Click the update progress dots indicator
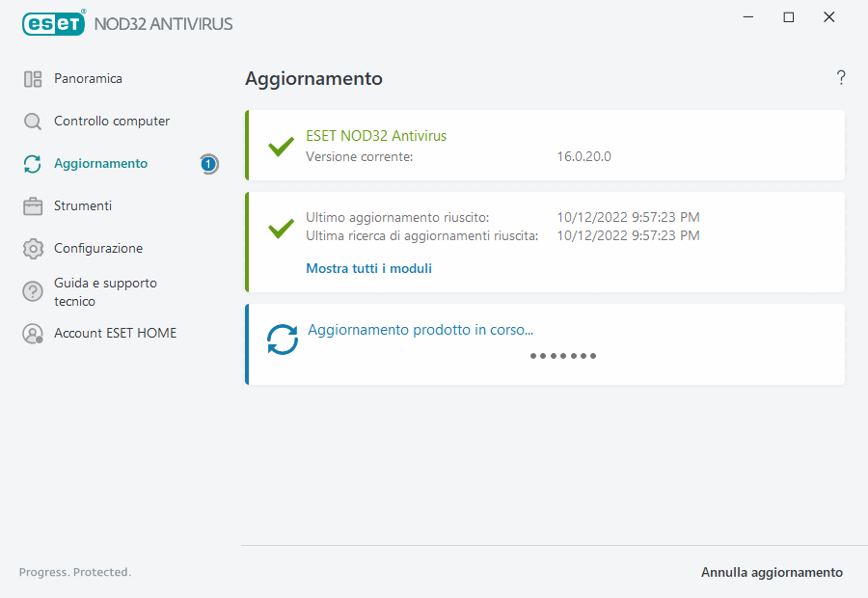The height and width of the screenshot is (598, 868). point(563,356)
